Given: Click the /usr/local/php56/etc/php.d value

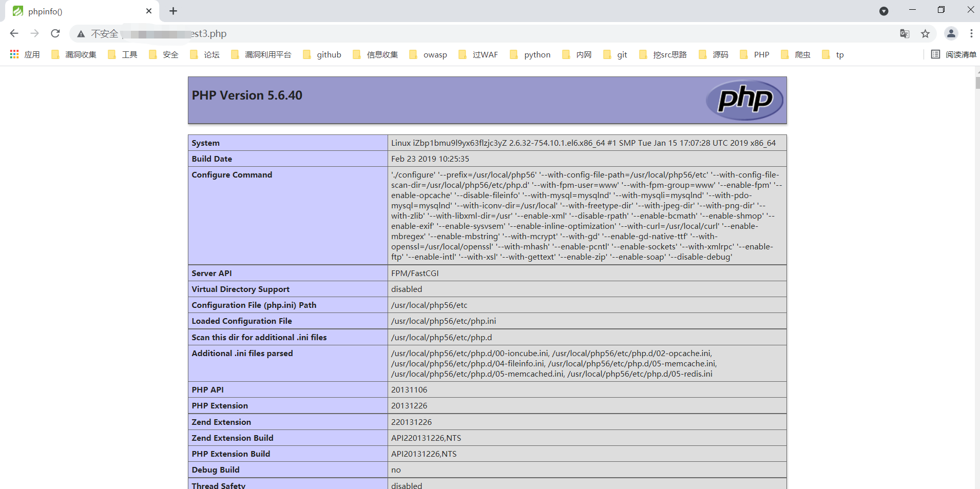Looking at the screenshot, I should 441,338.
